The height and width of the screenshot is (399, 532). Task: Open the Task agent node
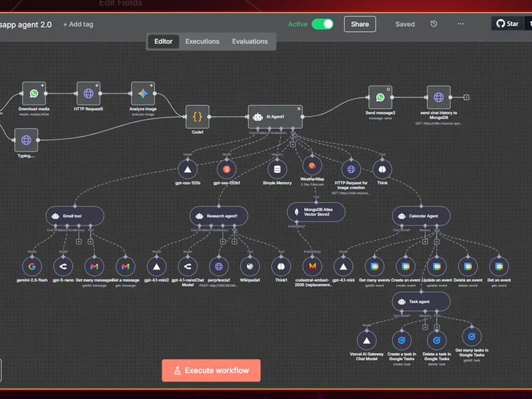pos(421,301)
